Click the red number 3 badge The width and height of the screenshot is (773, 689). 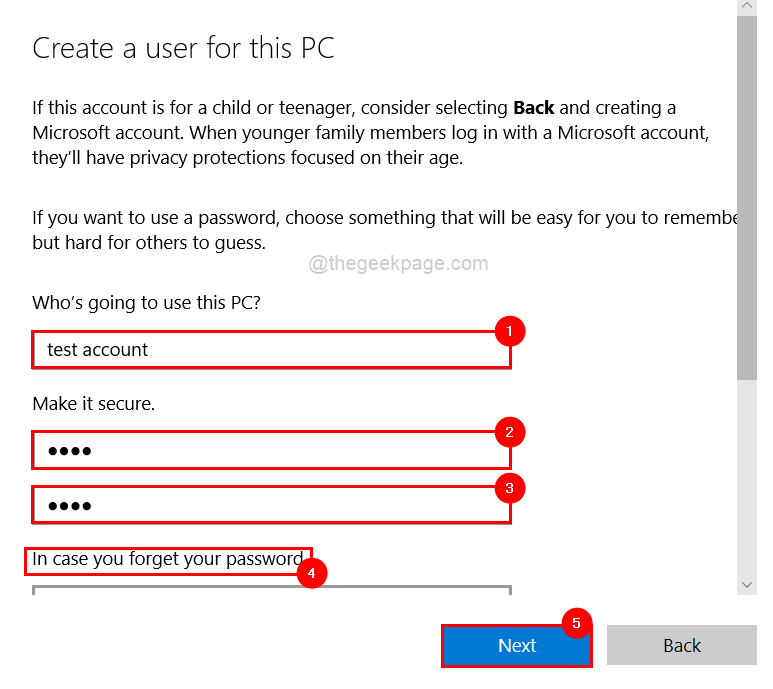click(509, 488)
